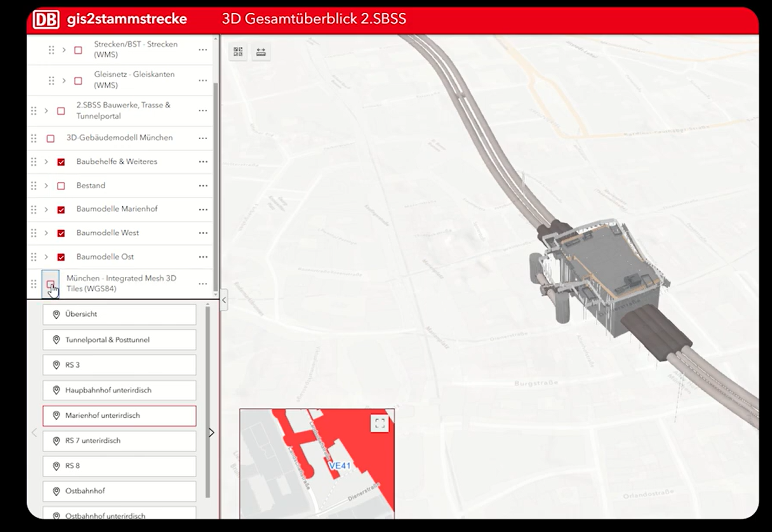Click the QR code icon in map toolbar
772x532 pixels.
pyautogui.click(x=238, y=52)
